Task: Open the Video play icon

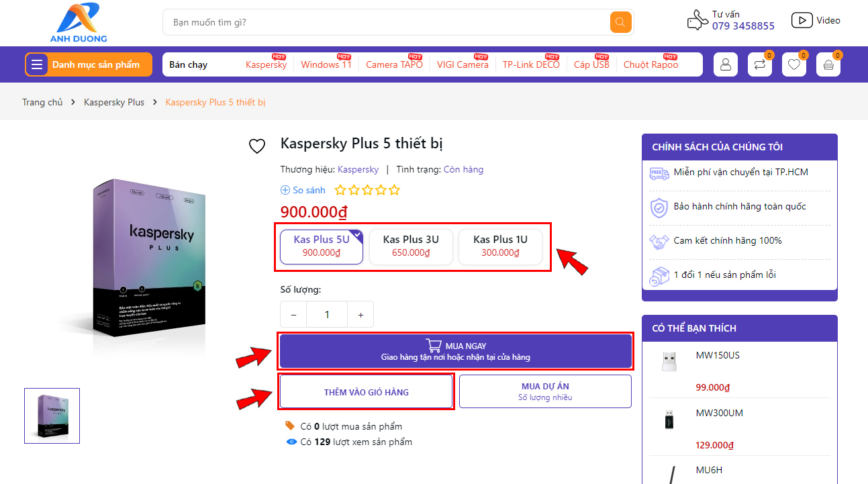Action: click(x=802, y=20)
